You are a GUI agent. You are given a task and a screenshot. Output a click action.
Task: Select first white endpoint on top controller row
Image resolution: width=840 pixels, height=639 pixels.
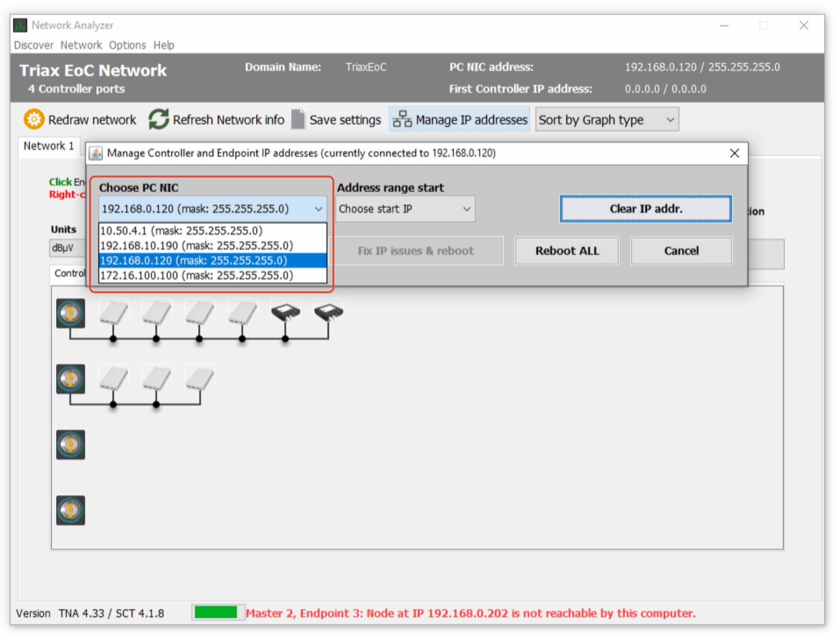[x=113, y=312]
